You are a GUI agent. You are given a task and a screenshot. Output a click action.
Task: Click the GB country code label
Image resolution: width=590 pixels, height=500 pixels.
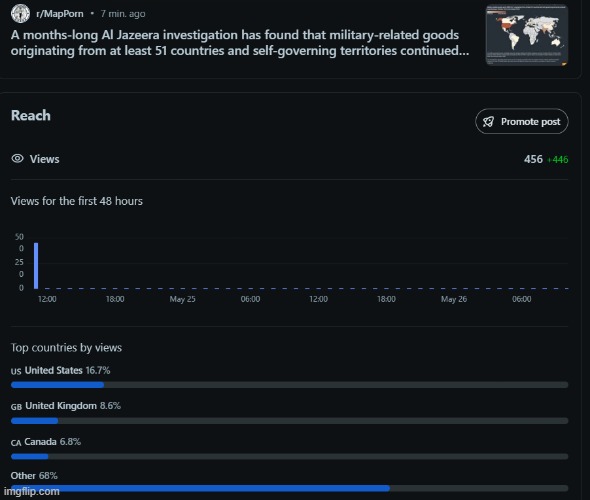[x=16, y=407]
